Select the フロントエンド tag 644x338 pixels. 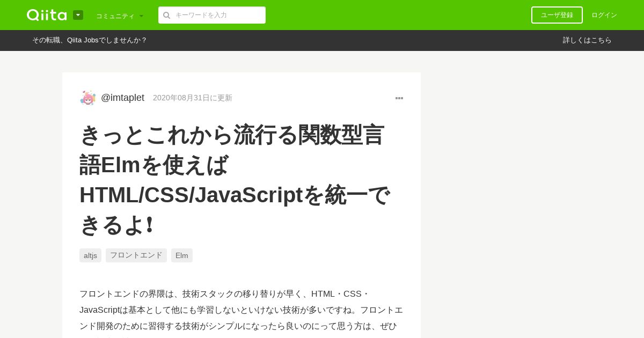[x=136, y=255]
